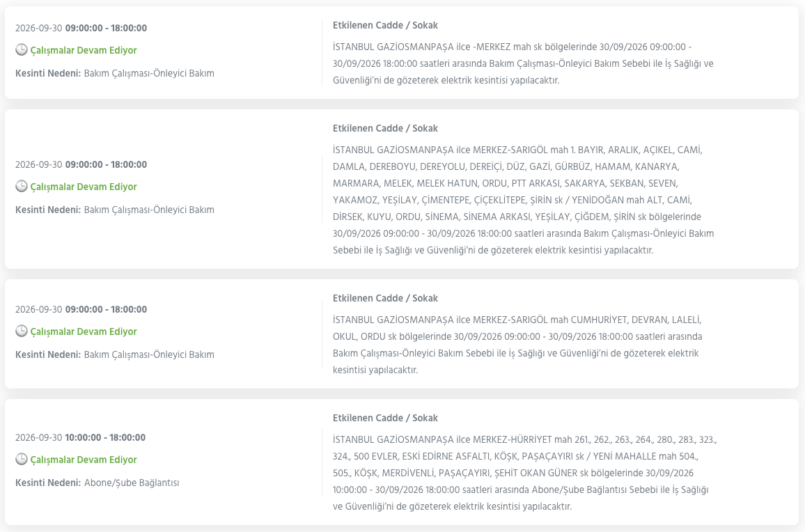Select first card's Çalışmalar Devam Ediyor status

tap(83, 50)
